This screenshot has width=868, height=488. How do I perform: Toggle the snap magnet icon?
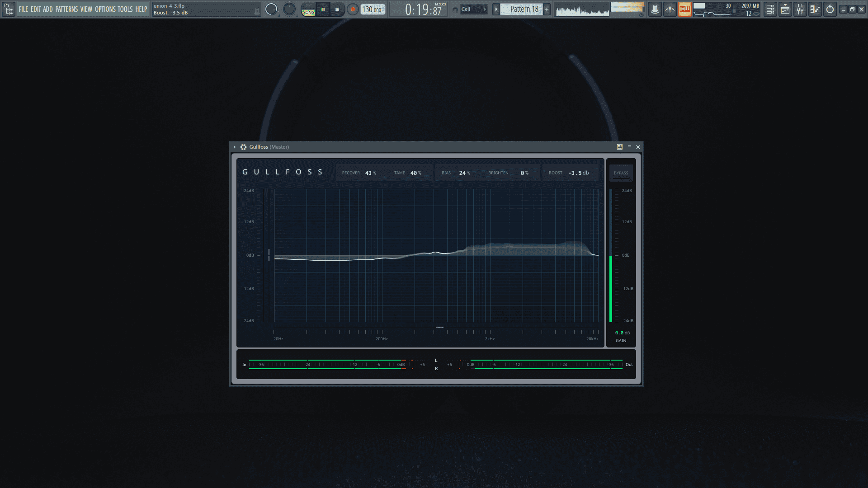coord(455,9)
